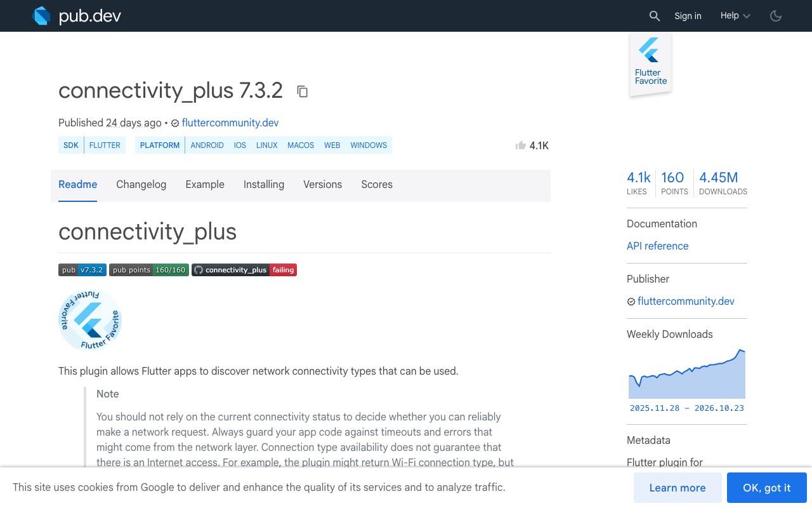Click the Weekly Downloads chart
The image size is (812, 508).
(687, 373)
